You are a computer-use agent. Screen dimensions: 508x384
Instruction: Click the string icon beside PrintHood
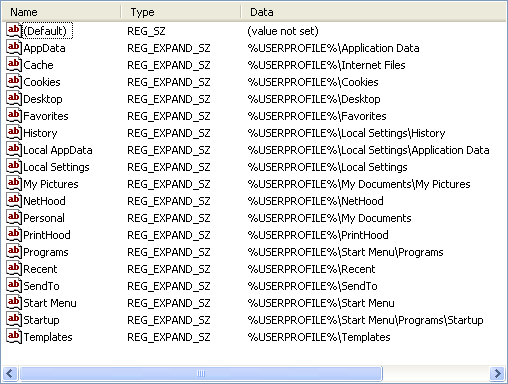pos(14,234)
